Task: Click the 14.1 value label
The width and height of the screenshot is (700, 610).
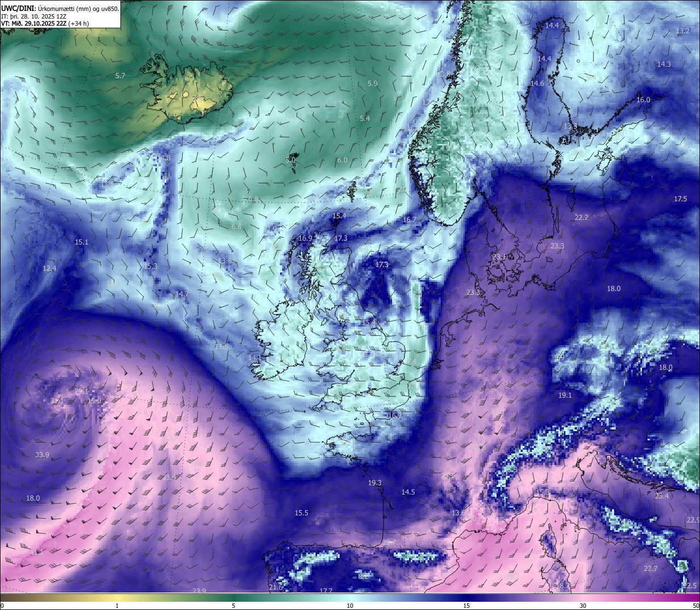Action: pyautogui.click(x=255, y=357)
